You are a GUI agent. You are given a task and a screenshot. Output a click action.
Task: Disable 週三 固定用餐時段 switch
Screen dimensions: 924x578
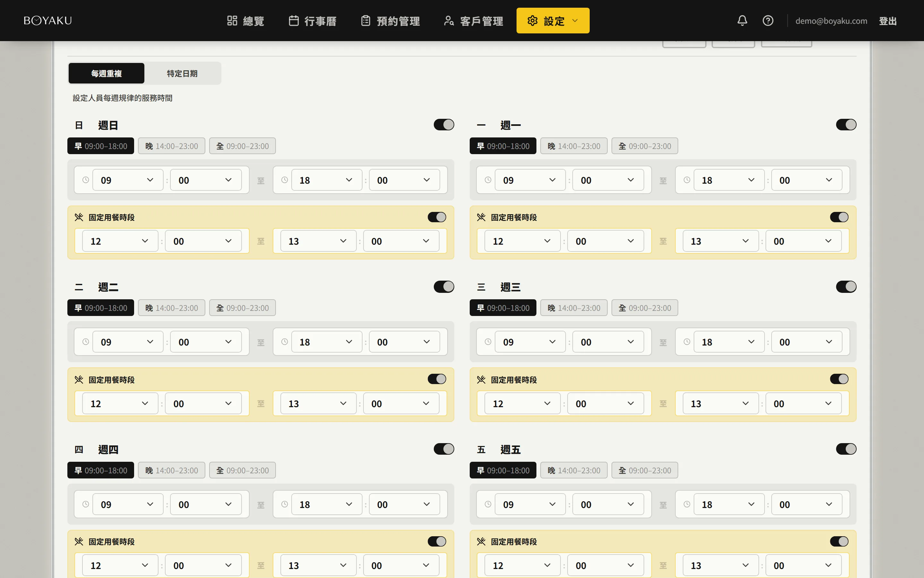[839, 379]
